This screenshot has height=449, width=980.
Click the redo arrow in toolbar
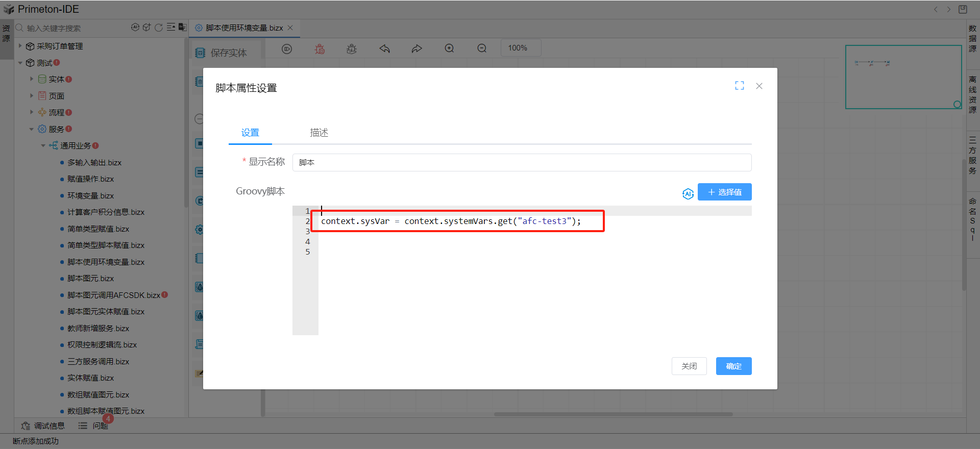(417, 48)
